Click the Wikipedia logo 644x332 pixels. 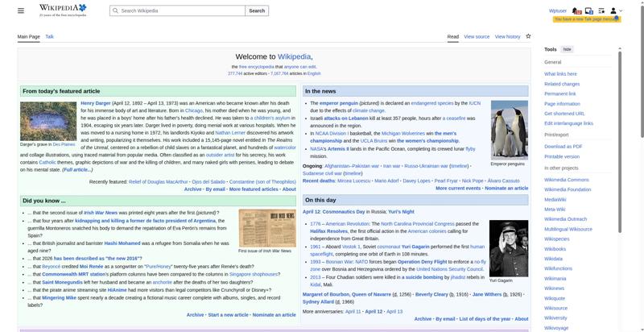coord(63,10)
